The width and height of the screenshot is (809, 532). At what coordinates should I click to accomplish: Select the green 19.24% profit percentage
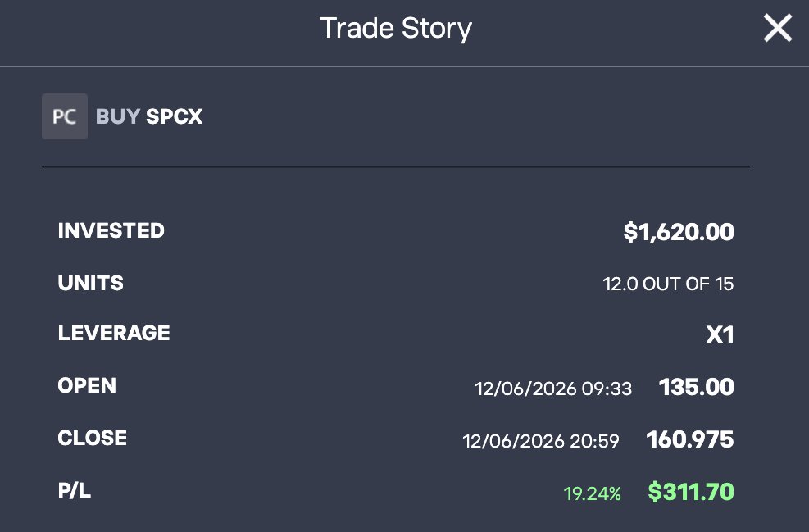coord(593,493)
